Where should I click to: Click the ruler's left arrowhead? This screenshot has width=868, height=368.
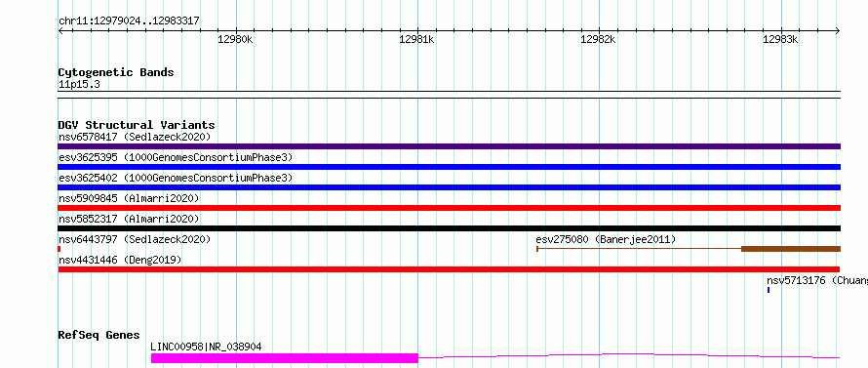(x=60, y=30)
